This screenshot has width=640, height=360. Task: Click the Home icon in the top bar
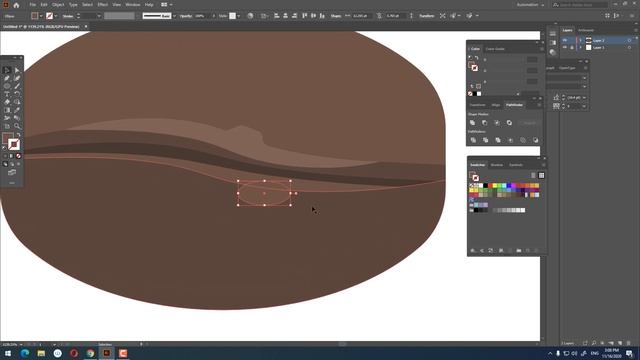(16, 5)
